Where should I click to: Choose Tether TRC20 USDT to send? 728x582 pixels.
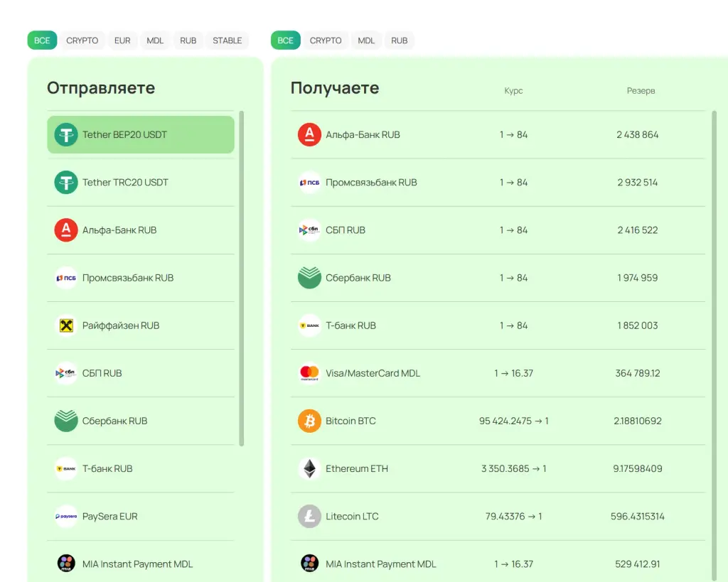[141, 183]
